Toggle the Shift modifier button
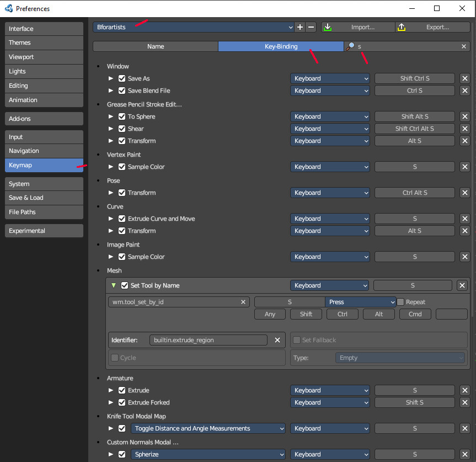Screen dimensions: 476x462 click(x=306, y=314)
